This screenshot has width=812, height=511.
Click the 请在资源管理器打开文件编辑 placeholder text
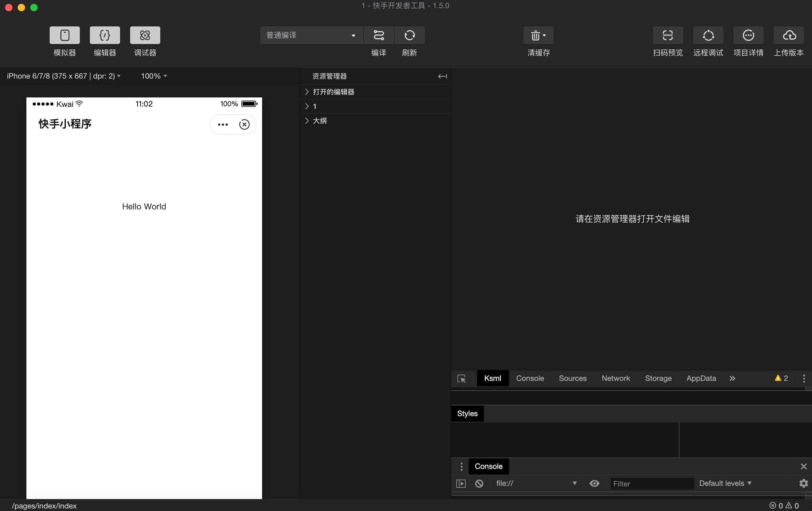[632, 219]
